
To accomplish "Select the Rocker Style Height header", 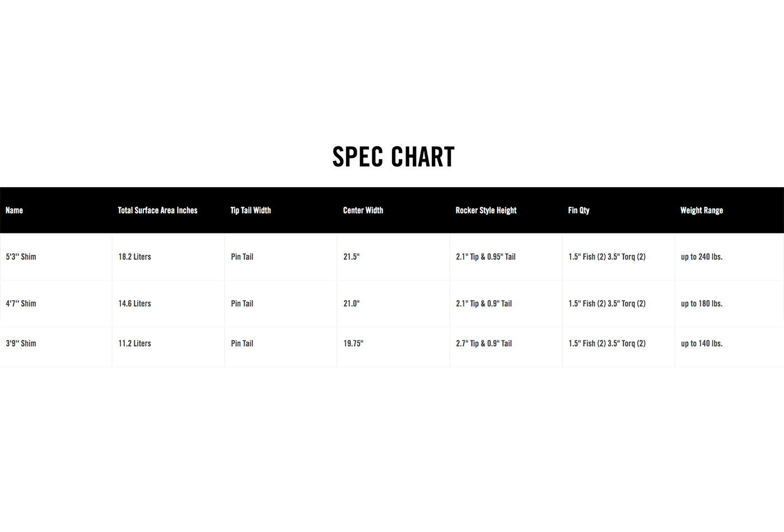I will click(x=486, y=211).
